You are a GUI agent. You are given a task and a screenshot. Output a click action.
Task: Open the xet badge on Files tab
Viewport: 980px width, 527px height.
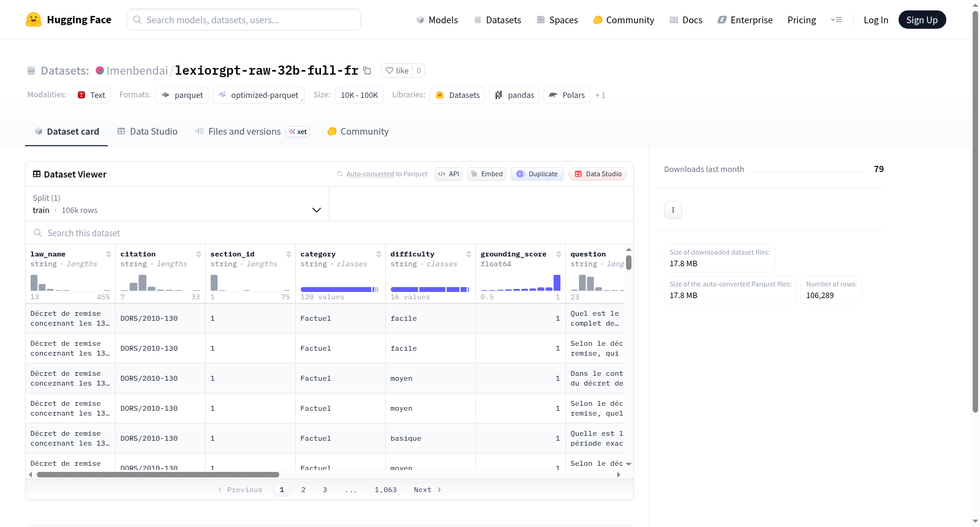click(x=298, y=132)
